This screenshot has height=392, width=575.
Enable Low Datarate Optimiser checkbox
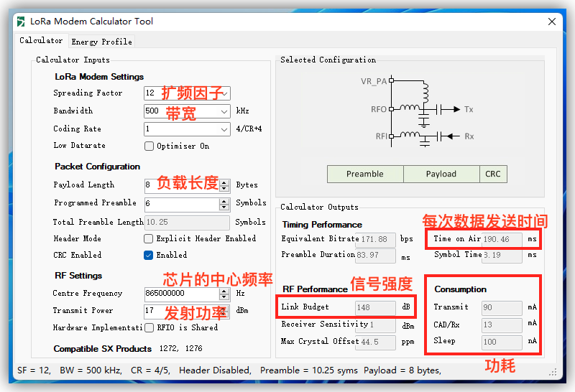click(x=149, y=146)
